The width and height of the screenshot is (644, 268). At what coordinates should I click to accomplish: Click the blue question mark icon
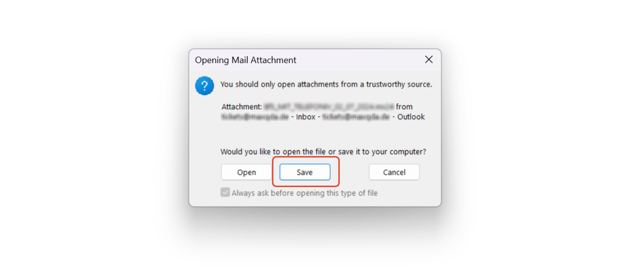coord(204,86)
